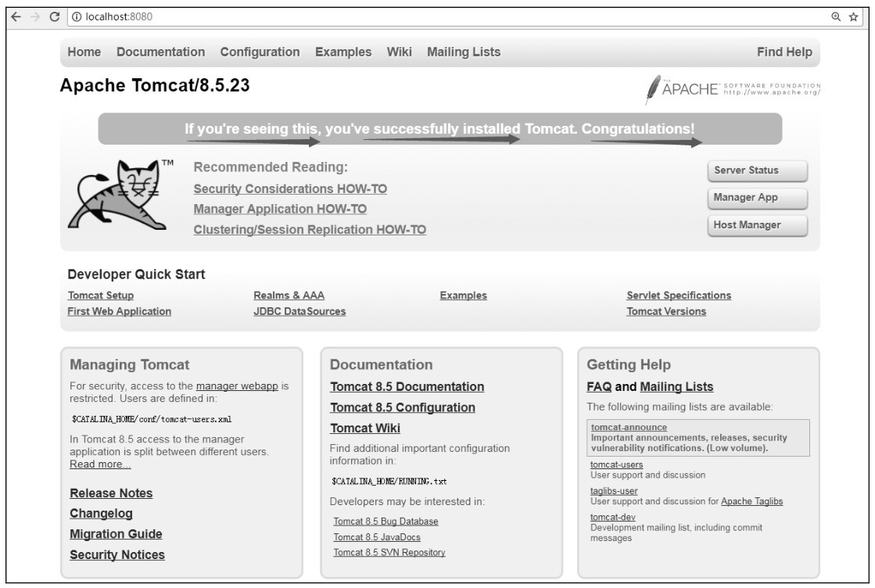The height and width of the screenshot is (588, 875).
Task: Bookmark this page with the star icon
Action: click(853, 16)
